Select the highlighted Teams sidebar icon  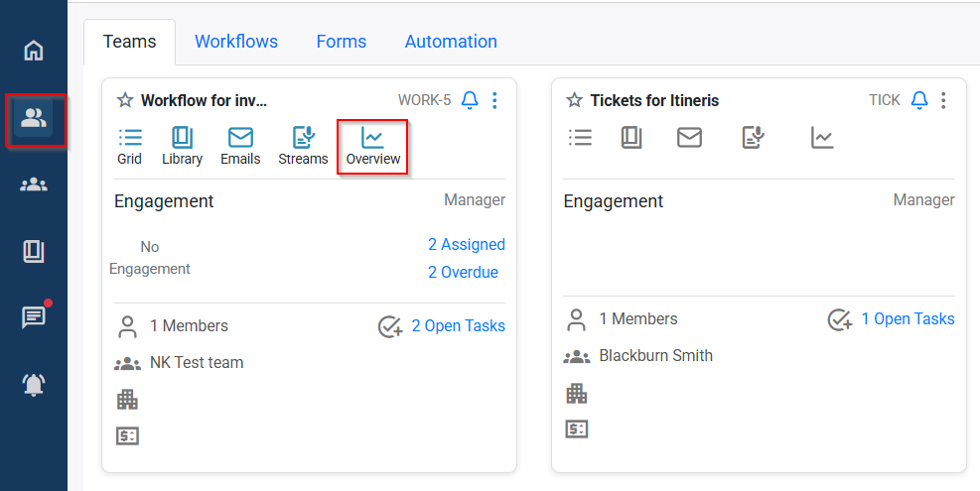pyautogui.click(x=34, y=119)
